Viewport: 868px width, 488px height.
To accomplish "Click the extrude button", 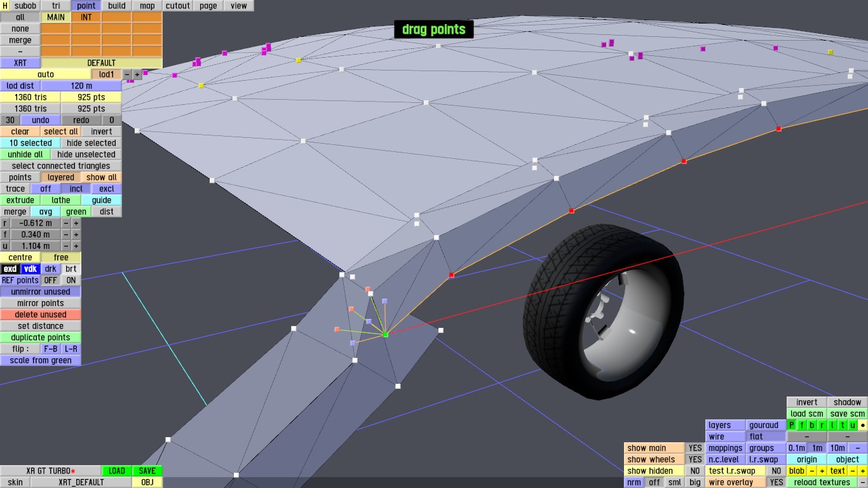I will point(20,200).
